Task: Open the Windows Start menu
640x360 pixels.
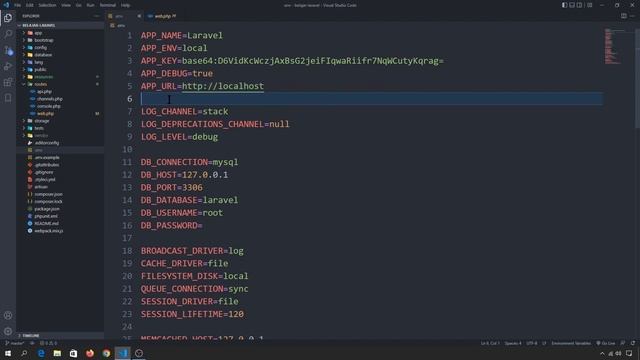Action: 8,353
